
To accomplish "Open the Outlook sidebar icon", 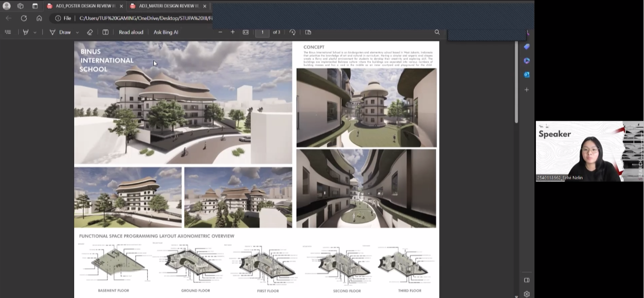I will point(526,75).
